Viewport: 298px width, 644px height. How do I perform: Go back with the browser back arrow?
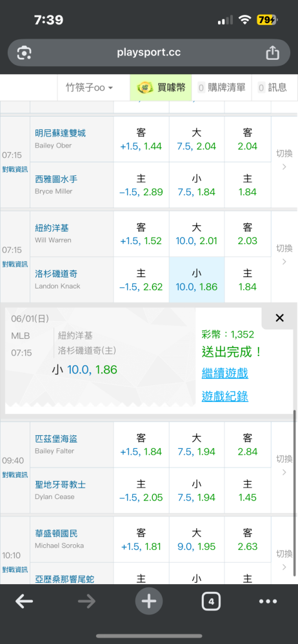24,601
